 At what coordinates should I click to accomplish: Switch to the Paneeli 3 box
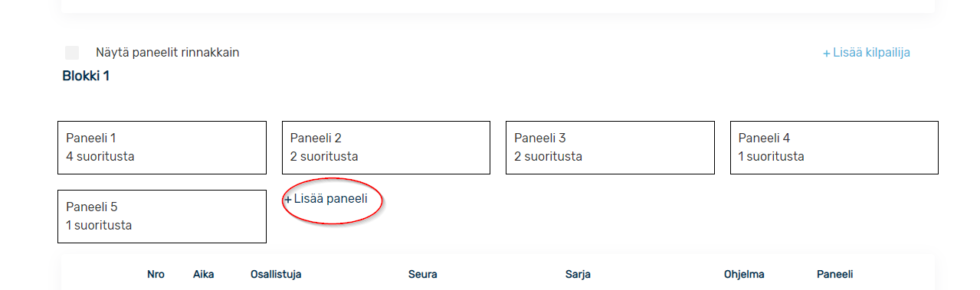610,148
